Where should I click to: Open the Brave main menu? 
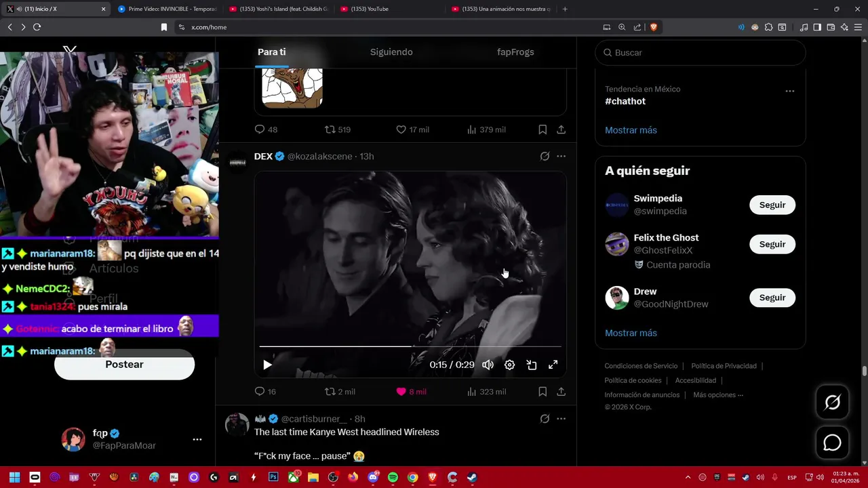(858, 27)
